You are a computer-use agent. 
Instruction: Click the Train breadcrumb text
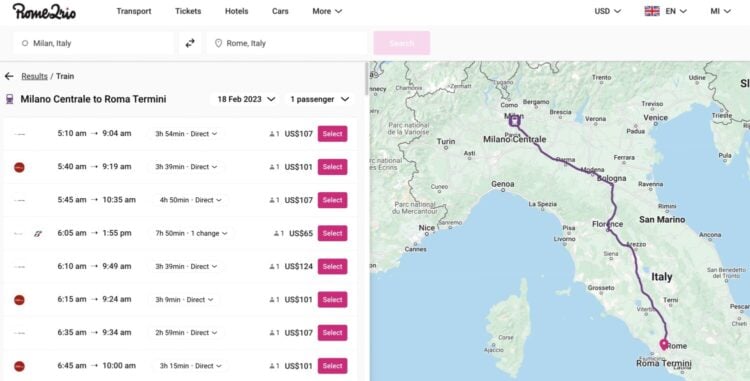pyautogui.click(x=65, y=76)
